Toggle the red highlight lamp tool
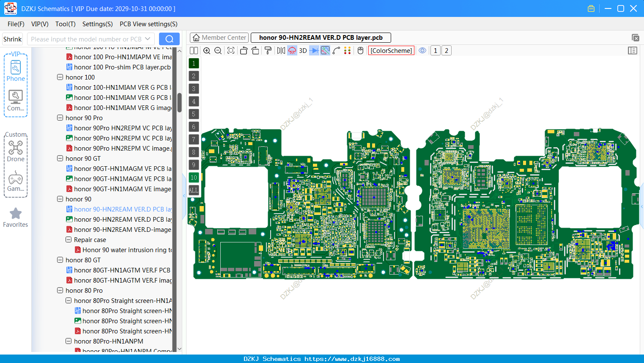Viewport: 644px width, 363px height. pos(292,51)
